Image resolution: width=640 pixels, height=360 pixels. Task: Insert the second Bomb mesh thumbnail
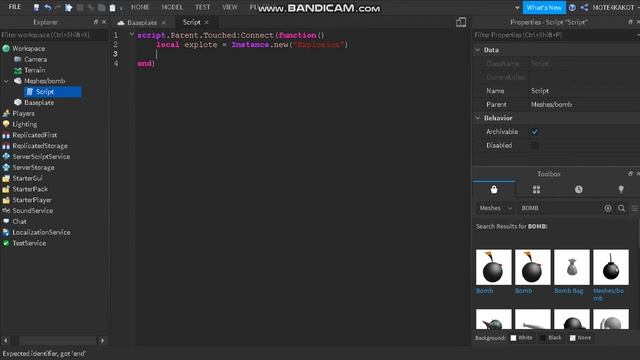533,267
